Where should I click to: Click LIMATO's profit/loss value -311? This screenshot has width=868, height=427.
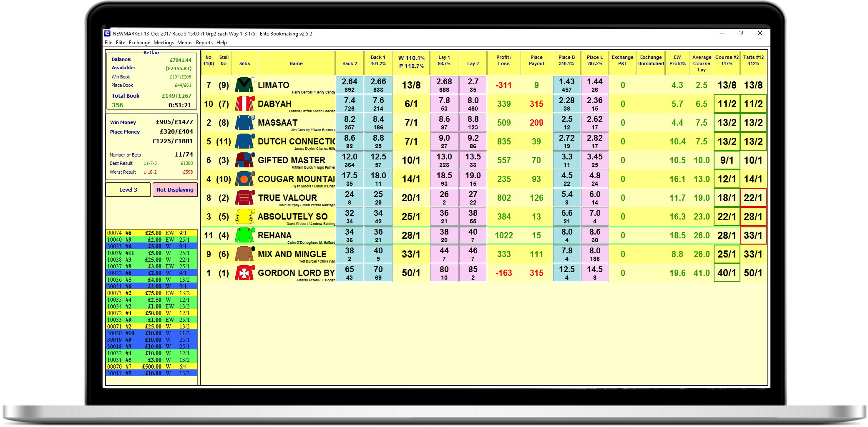503,85
